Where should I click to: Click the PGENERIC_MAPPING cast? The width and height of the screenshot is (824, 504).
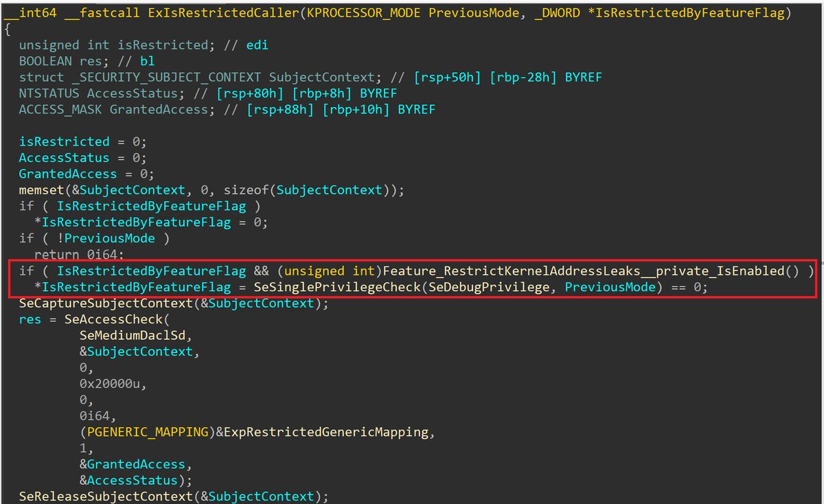[147, 432]
